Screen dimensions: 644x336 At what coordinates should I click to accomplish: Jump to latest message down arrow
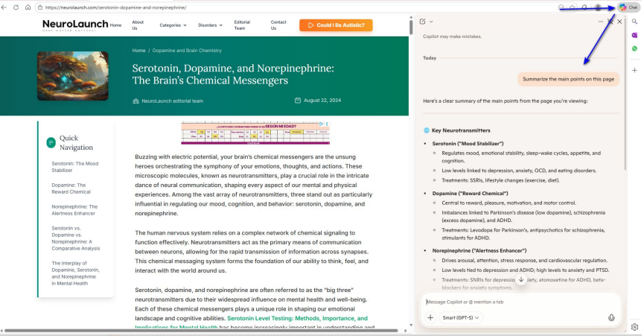521,279
